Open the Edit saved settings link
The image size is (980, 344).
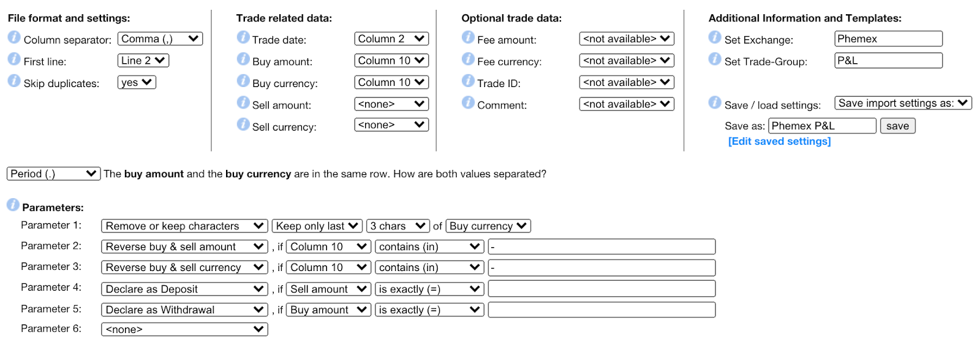pyautogui.click(x=779, y=141)
